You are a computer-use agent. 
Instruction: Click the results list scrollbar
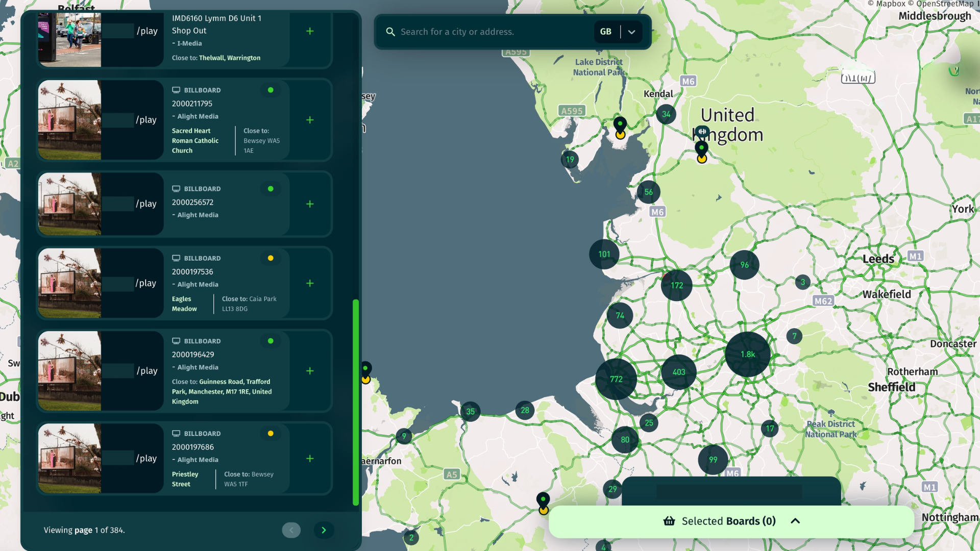(x=356, y=402)
